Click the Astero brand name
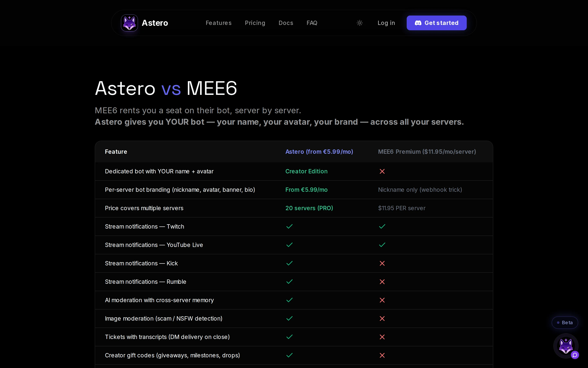This screenshot has width=588, height=368. tap(155, 23)
